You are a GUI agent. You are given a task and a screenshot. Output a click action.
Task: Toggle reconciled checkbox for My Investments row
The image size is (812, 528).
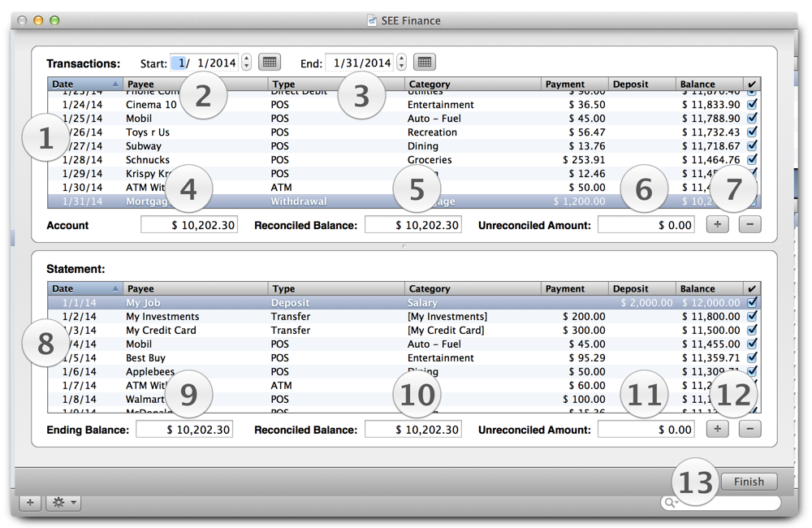tap(752, 315)
